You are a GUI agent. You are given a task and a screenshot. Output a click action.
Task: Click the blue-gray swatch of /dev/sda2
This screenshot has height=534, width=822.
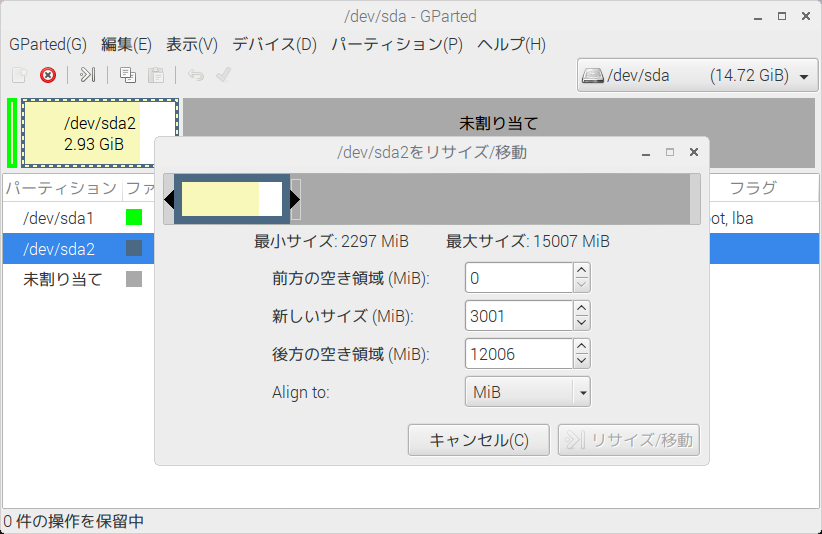click(x=134, y=248)
